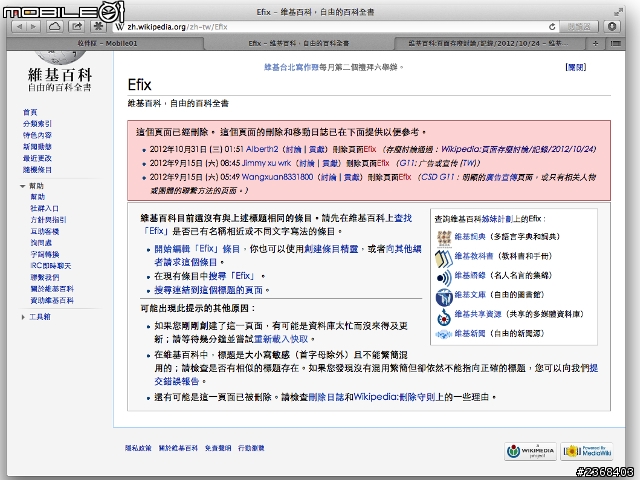Reload the page with the refresh icon
The image size is (640, 480).
[552, 27]
